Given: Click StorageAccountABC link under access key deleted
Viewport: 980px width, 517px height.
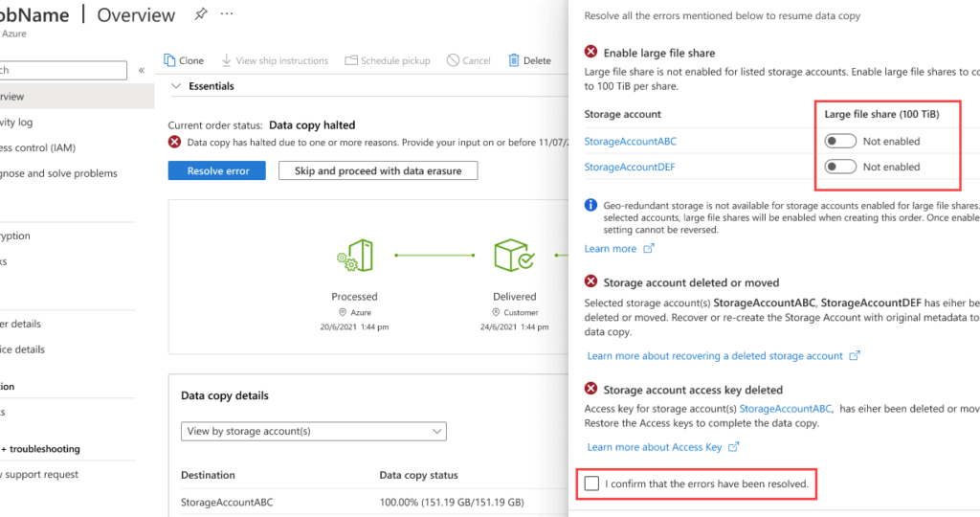Looking at the screenshot, I should click(786, 409).
